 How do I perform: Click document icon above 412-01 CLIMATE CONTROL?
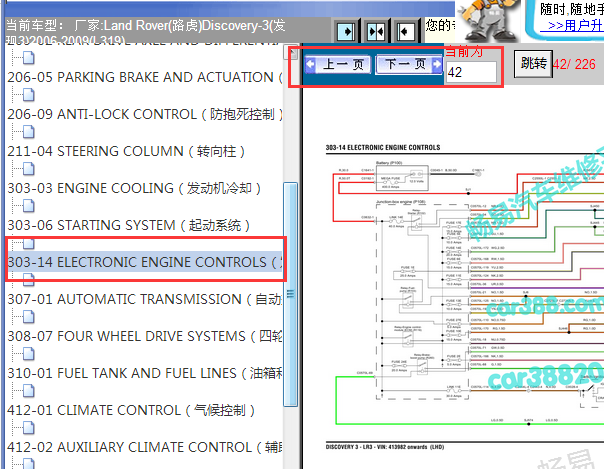click(x=29, y=390)
